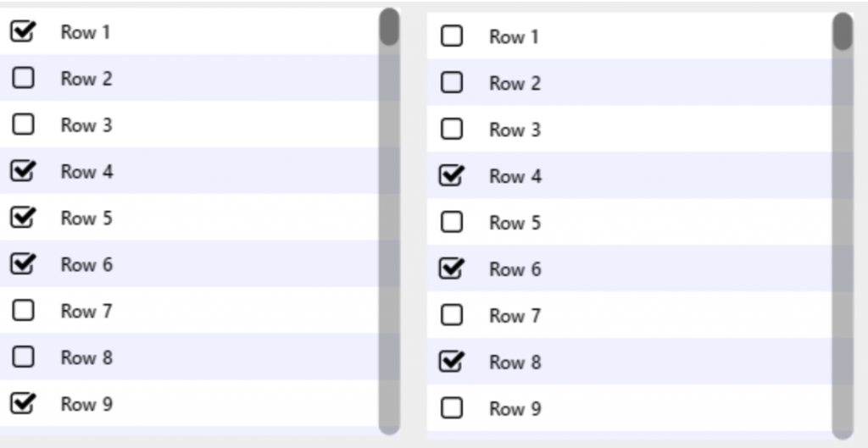The image size is (868, 448).
Task: Check Row 9 in right list
Action: point(452,409)
